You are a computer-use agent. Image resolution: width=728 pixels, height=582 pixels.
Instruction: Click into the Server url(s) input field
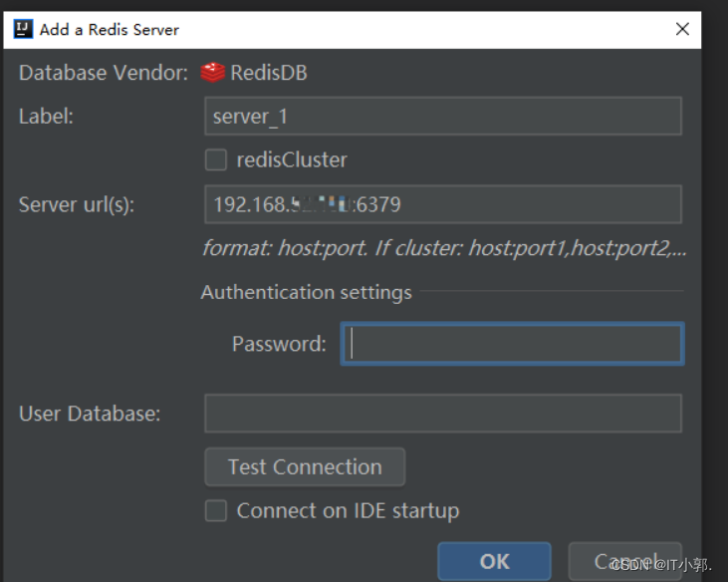(x=442, y=204)
